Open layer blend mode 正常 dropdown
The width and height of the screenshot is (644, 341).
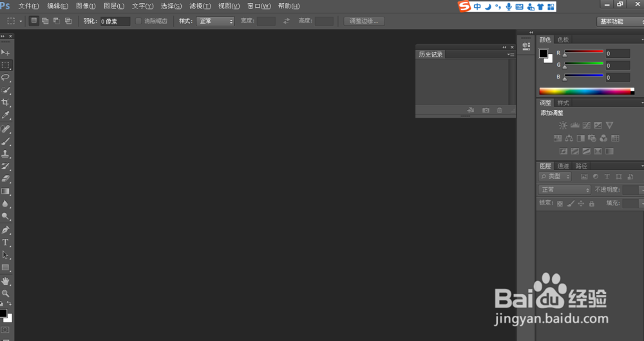click(x=564, y=190)
